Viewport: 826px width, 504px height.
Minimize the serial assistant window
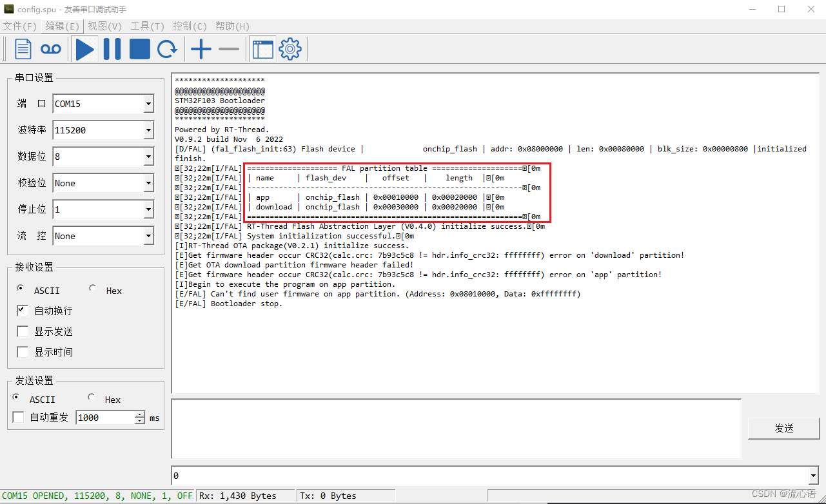[x=752, y=9]
